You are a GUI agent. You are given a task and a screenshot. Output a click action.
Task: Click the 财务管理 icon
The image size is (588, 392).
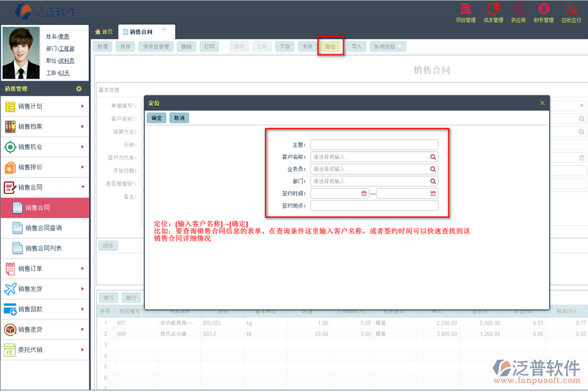(543, 11)
